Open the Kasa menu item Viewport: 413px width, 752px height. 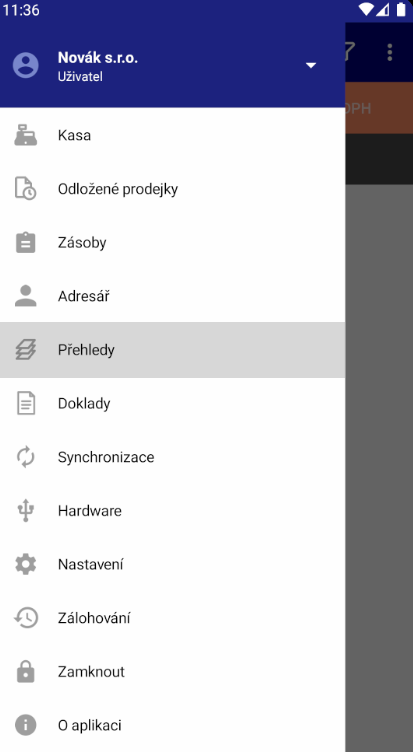pos(172,135)
